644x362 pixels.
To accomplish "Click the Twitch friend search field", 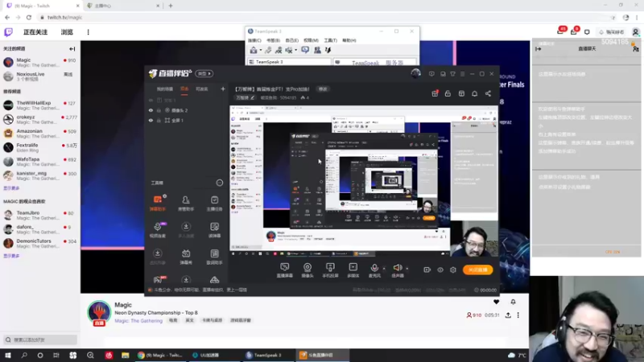I will pyautogui.click(x=39, y=339).
